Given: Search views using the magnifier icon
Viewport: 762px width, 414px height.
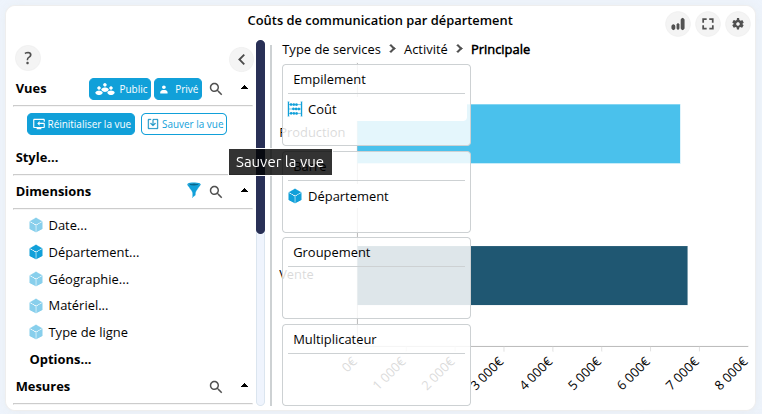Looking at the screenshot, I should click(216, 89).
